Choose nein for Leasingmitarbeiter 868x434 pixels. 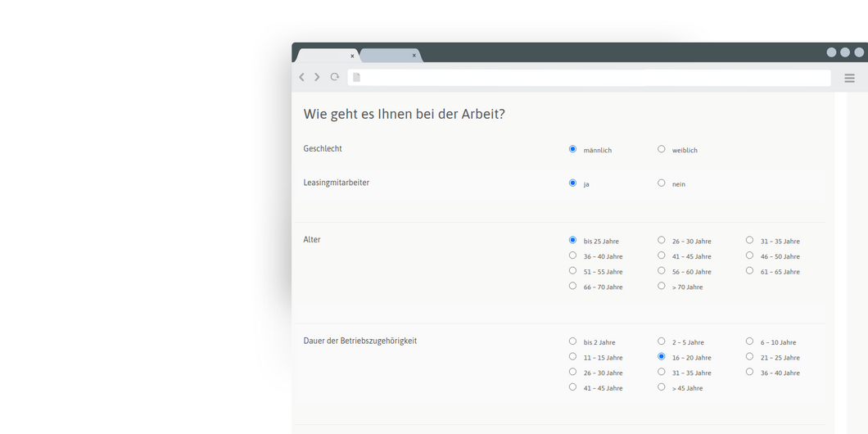(x=661, y=183)
